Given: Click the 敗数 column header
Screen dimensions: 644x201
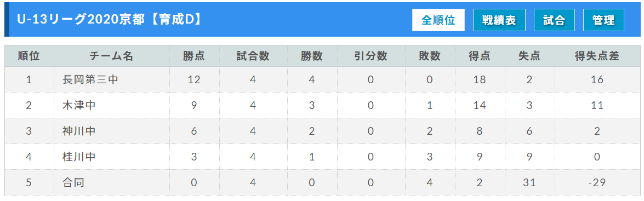Looking at the screenshot, I should click(430, 56).
